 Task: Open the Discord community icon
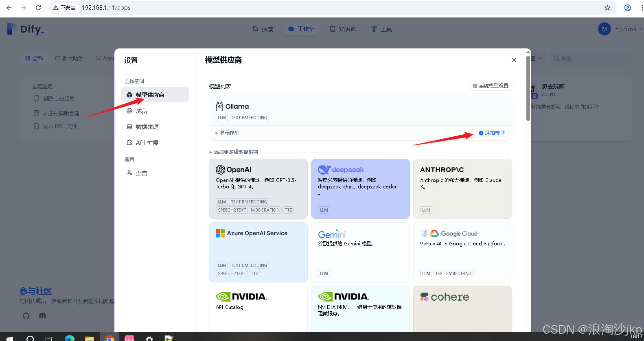pyautogui.click(x=42, y=316)
